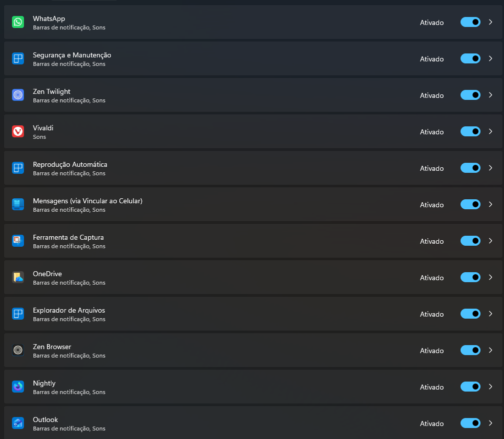504x439 pixels.
Task: Expand Segurança e Manutenção settings chevron
Action: (491, 58)
